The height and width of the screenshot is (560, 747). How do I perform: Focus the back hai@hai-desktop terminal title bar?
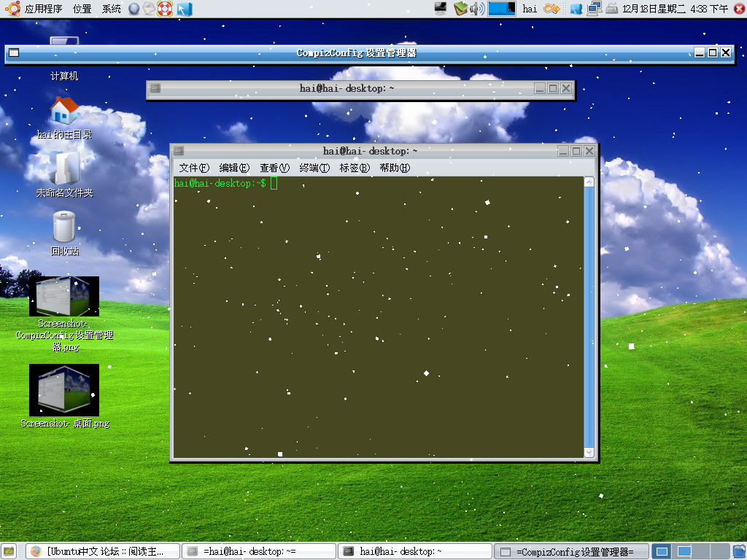(347, 88)
